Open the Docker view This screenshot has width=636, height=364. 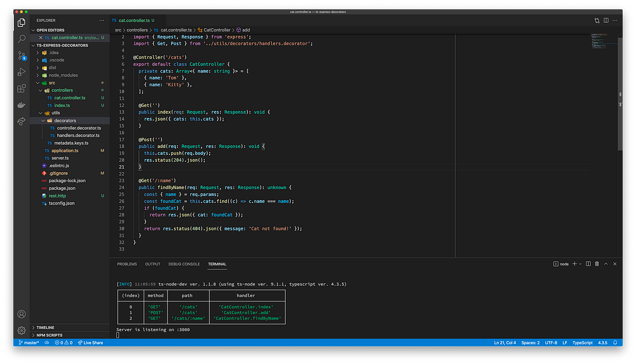click(22, 105)
